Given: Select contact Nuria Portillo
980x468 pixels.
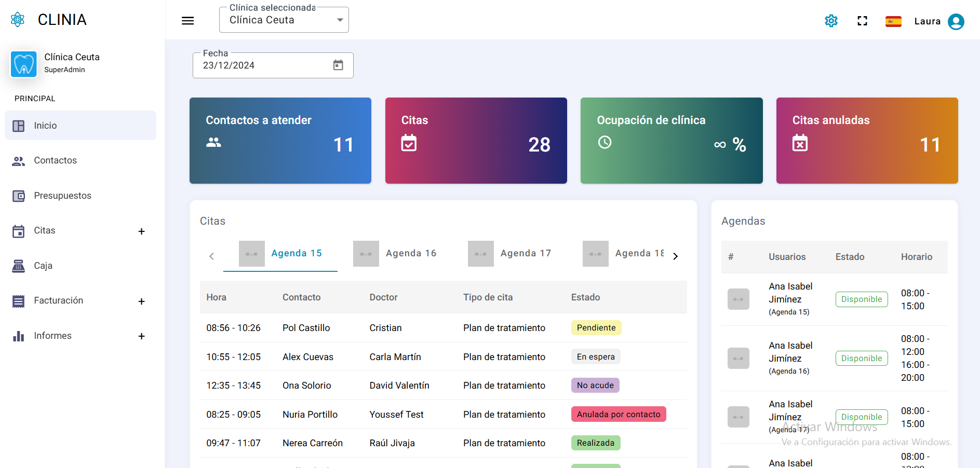Looking at the screenshot, I should click(x=310, y=415).
